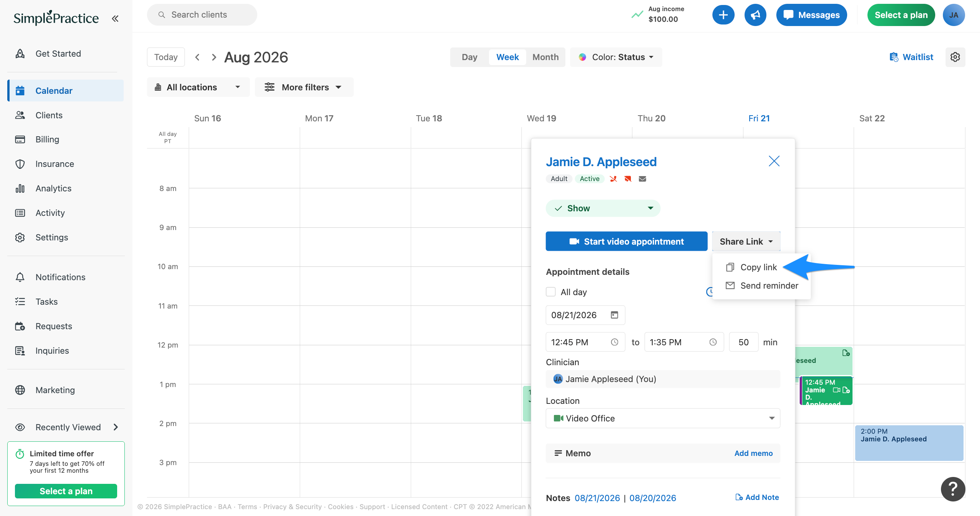Screen dimensions: 980x516
Task: Open calendar settings gear icon
Action: coord(955,57)
